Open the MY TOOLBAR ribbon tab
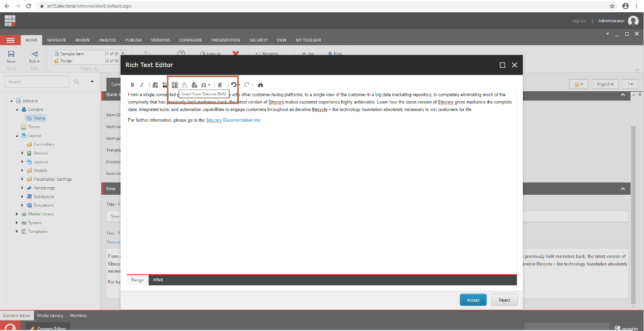Screen dimensions: 644x331 (309, 40)
